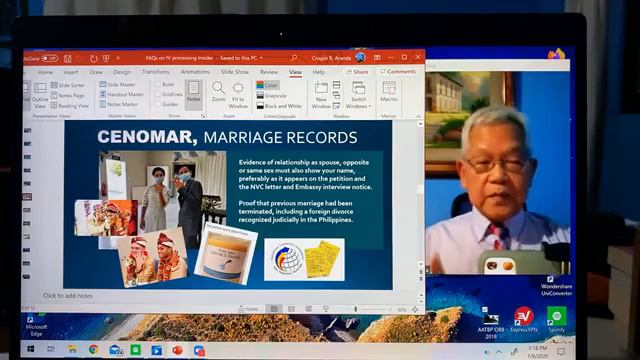Click the user account profile picture
640x360 pixels.
click(x=360, y=58)
